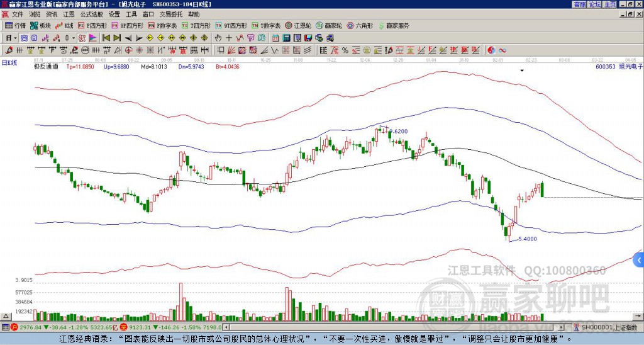Click the black right arrow icon
The width and height of the screenshot is (644, 345).
(139, 38)
